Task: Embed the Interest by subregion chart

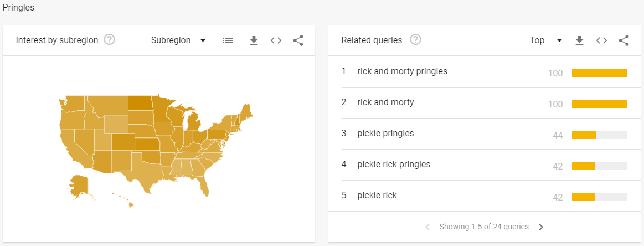Action: 276,40
